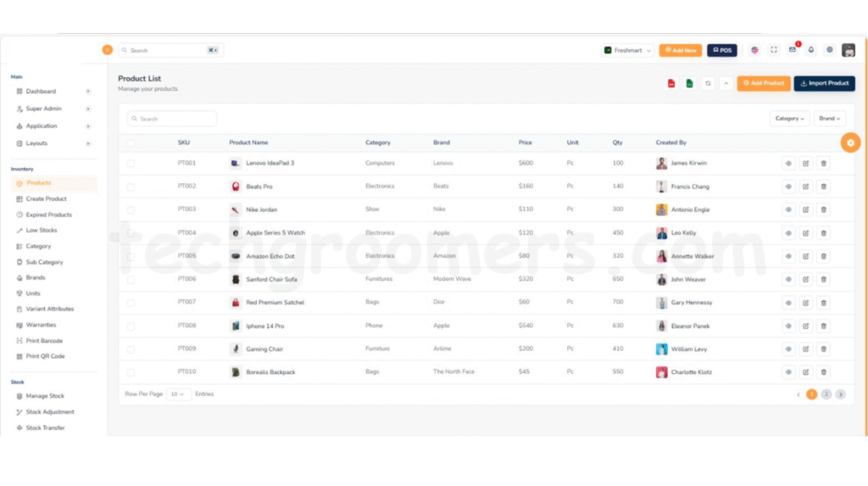
Task: Check the PT001 row checkbox
Action: (x=131, y=164)
